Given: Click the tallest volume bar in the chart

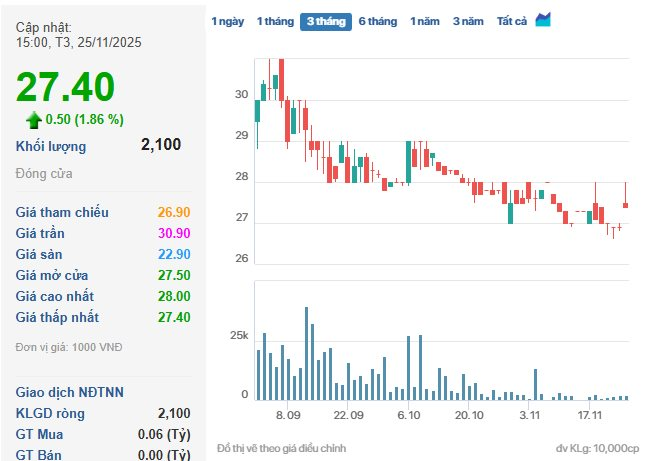Looking at the screenshot, I should 307,354.
